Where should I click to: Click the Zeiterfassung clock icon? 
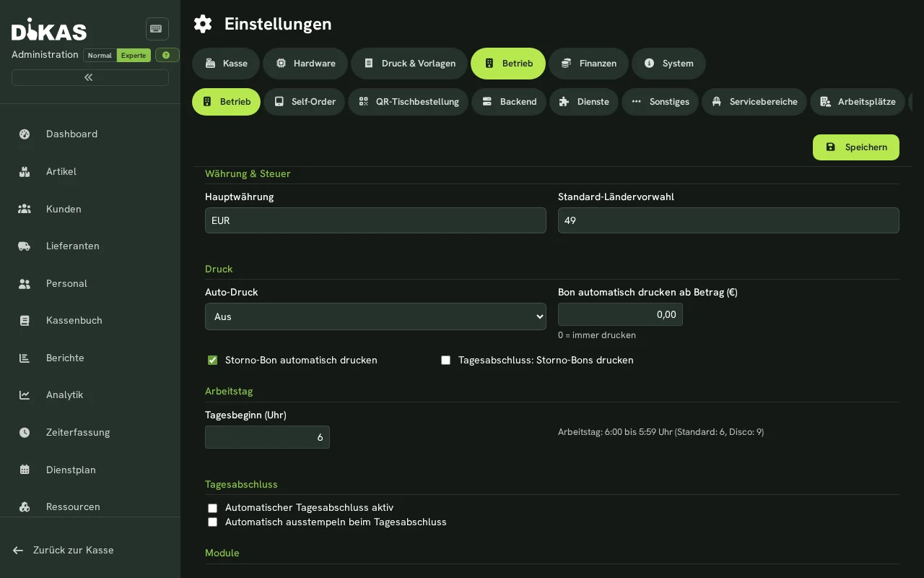click(25, 432)
